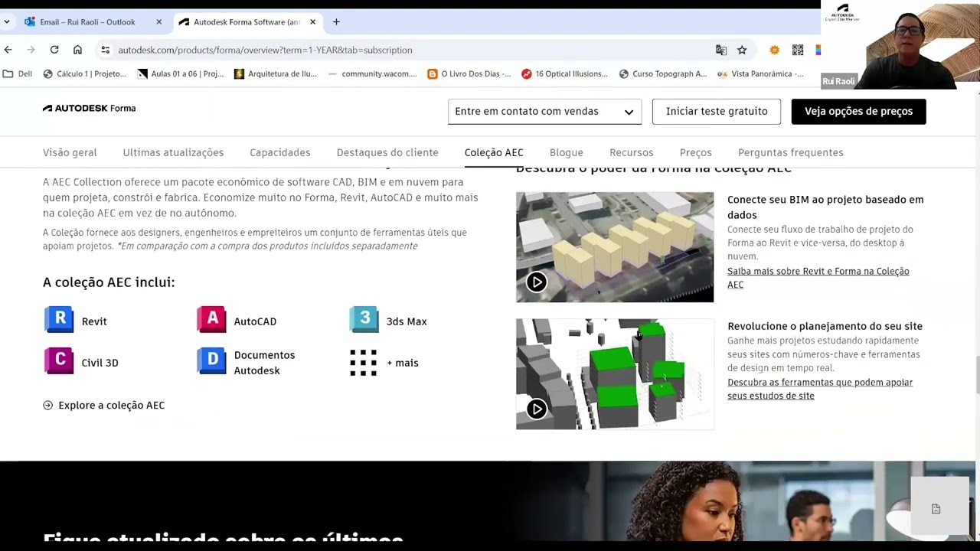Open '16 Optical Illusions' bookmark
Screen dimensions: 980x551
point(565,74)
